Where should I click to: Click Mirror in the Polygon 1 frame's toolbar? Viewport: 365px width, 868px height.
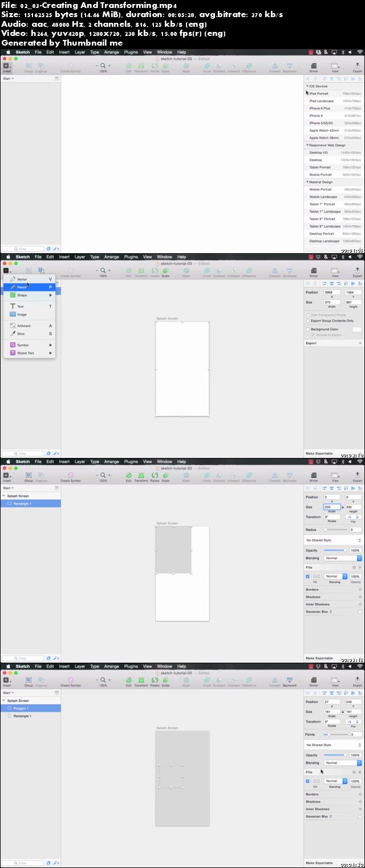314,681
